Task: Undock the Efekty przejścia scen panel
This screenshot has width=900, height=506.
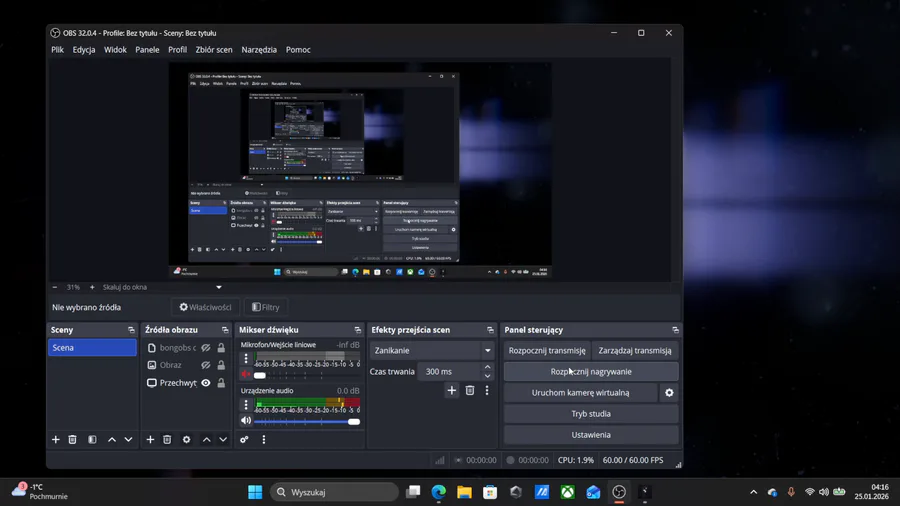Action: click(490, 330)
